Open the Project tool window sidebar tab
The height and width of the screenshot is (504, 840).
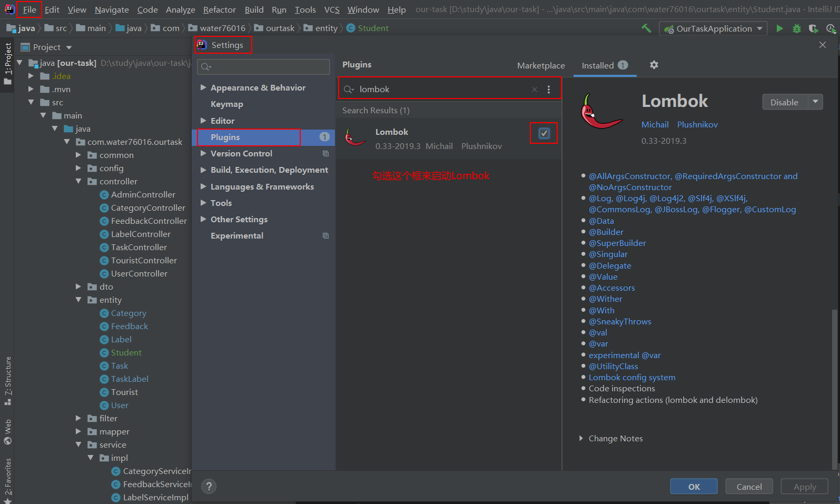pos(7,64)
